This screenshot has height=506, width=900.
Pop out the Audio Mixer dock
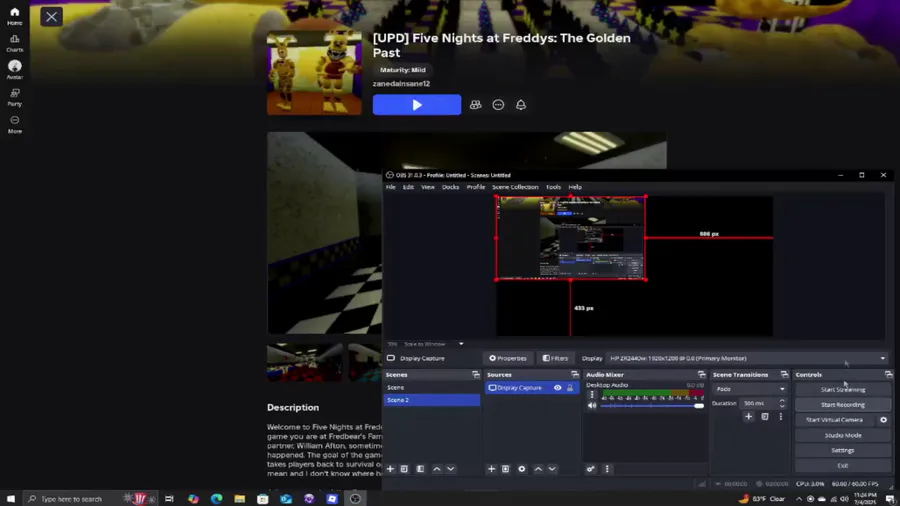coord(701,375)
